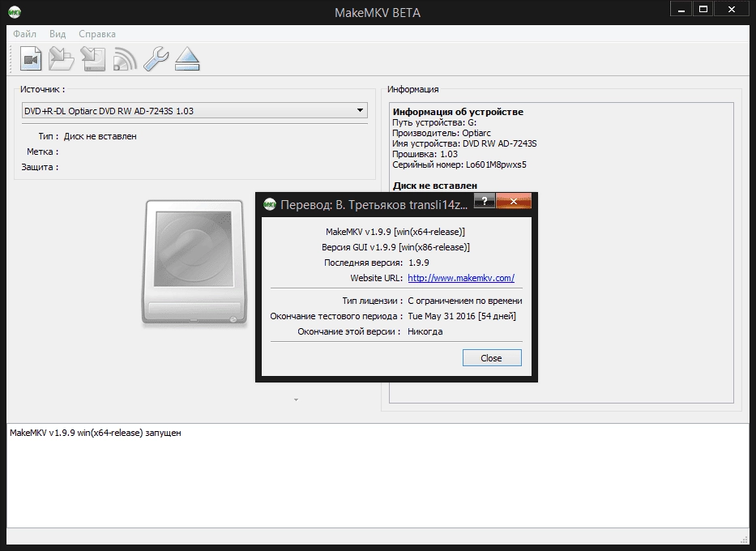Click 'MakeMKV v1.9.9 [win(x64-release)]' in dialog

click(x=395, y=232)
